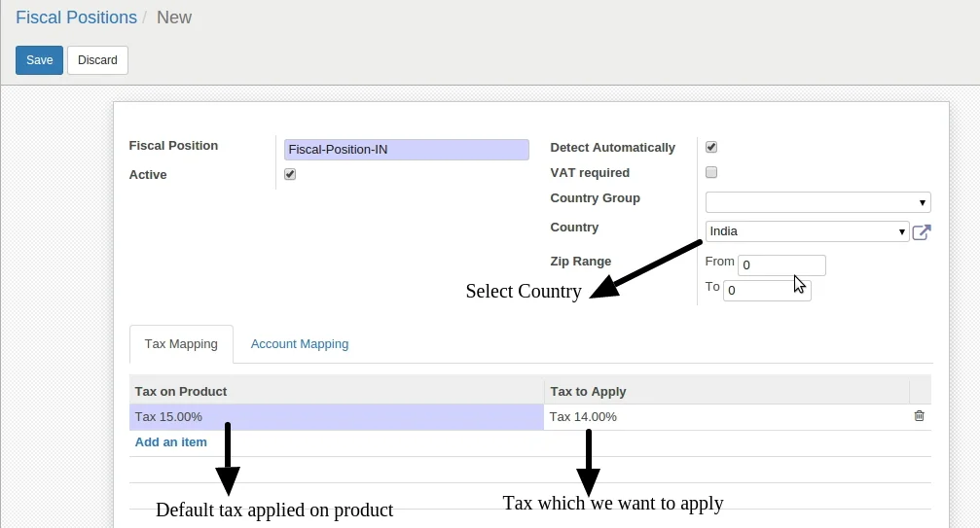Click the Tax on Product column header
The image size is (980, 528).
(181, 391)
